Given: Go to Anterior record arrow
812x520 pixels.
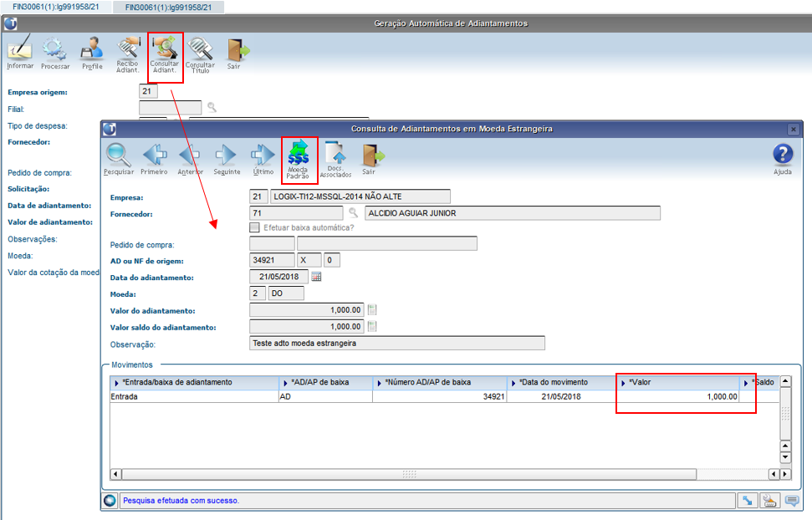Looking at the screenshot, I should [x=190, y=159].
